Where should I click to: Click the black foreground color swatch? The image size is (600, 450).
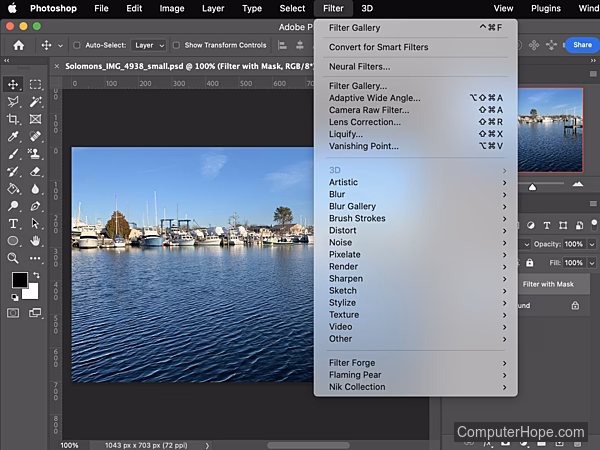[x=18, y=279]
